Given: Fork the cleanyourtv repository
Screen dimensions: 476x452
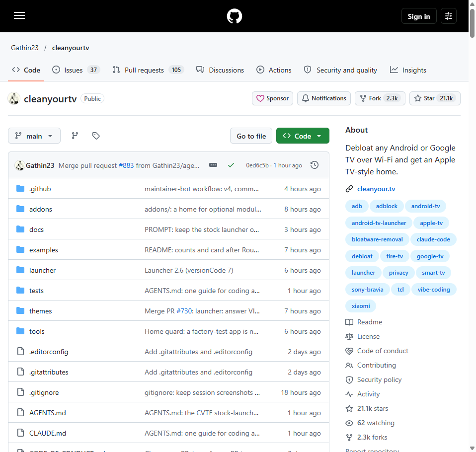Looking at the screenshot, I should pos(380,98).
